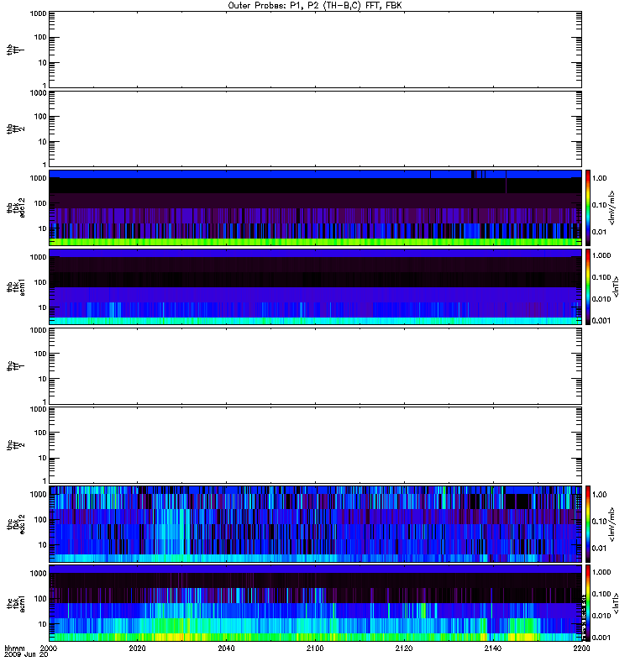Click the '2120' time axis label
Screen dimensions: 630x672
[x=404, y=648]
